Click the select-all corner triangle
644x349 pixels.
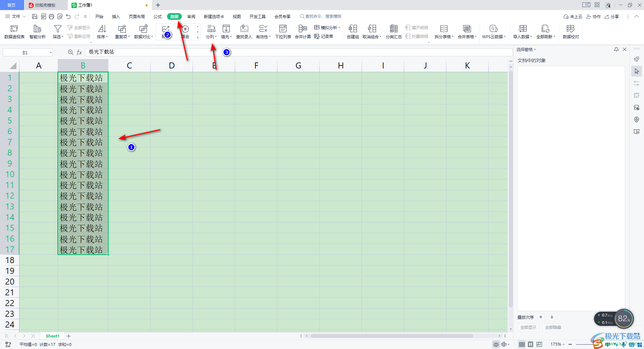pos(13,66)
